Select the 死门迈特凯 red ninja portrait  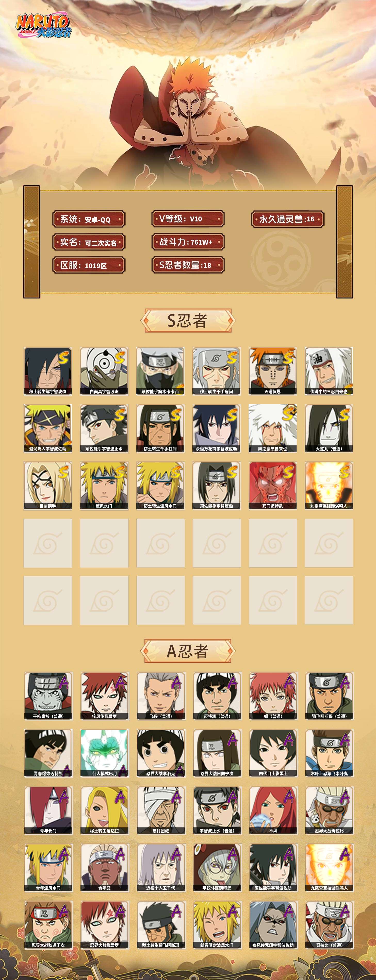(x=273, y=486)
